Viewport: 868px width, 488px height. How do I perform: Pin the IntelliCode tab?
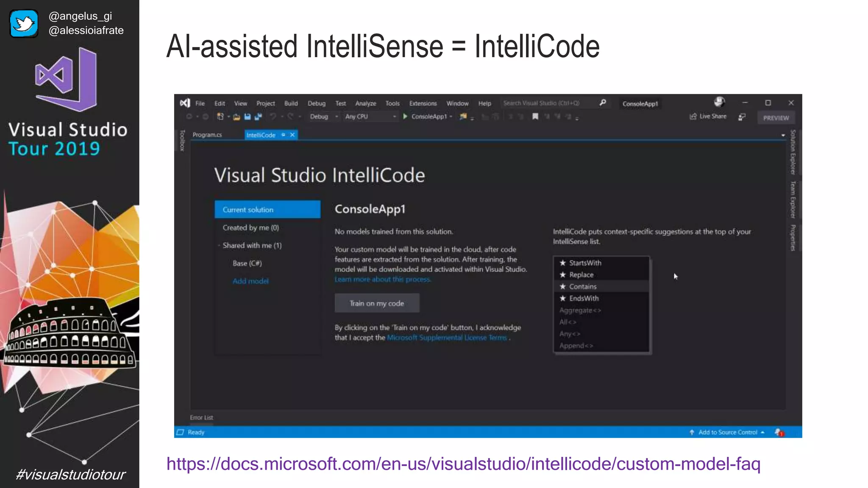[x=283, y=135]
